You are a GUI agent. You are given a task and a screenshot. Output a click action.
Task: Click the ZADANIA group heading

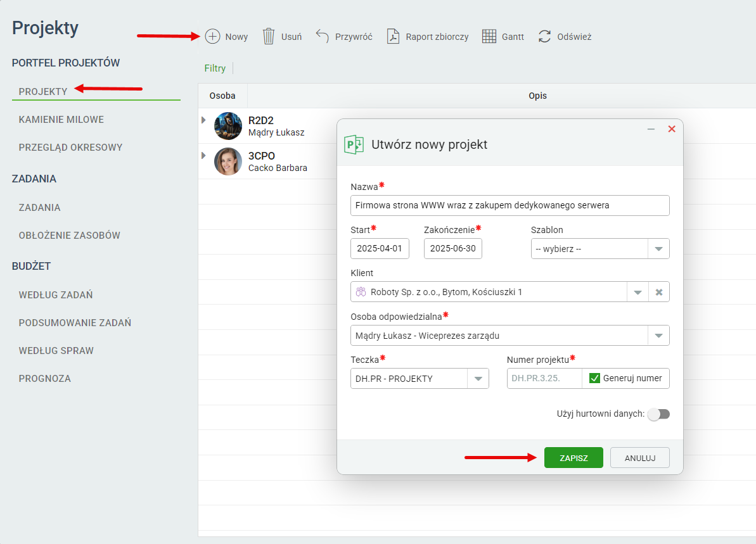click(34, 179)
